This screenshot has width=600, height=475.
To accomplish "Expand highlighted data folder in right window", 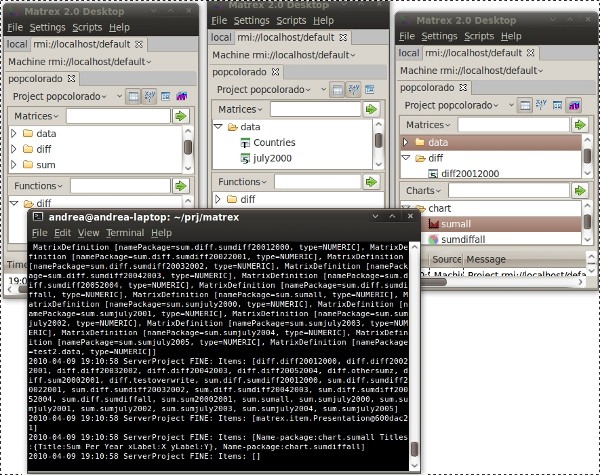I will pos(406,143).
